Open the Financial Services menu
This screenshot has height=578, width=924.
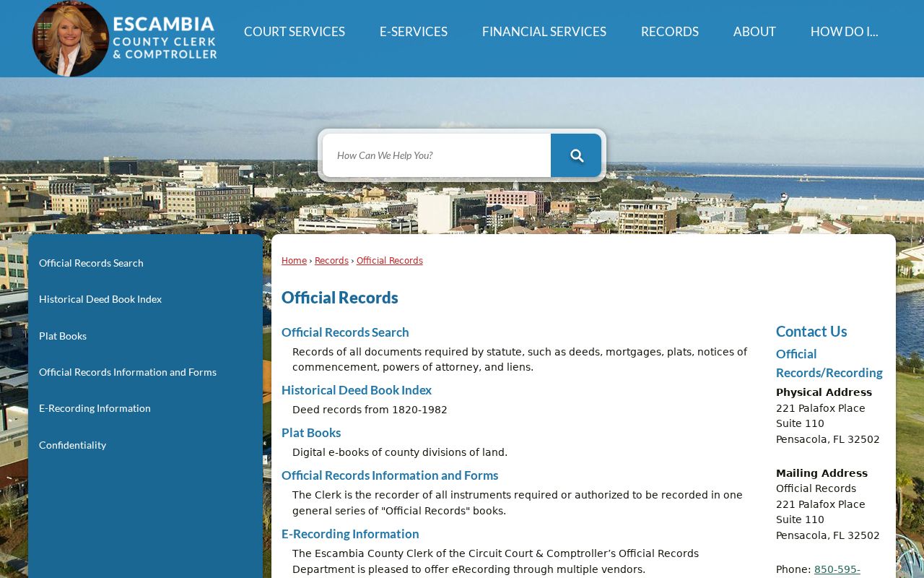[x=544, y=32]
